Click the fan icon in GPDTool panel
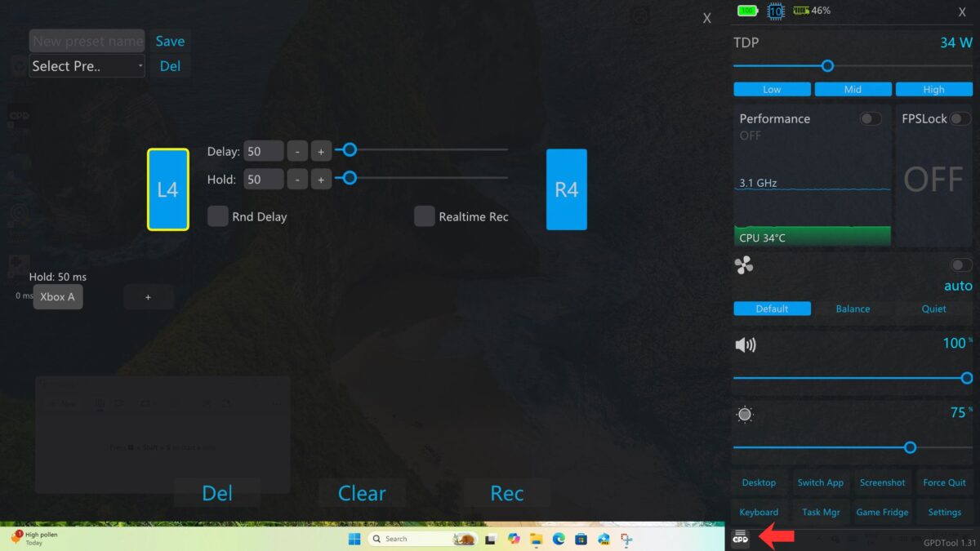 coord(743,264)
